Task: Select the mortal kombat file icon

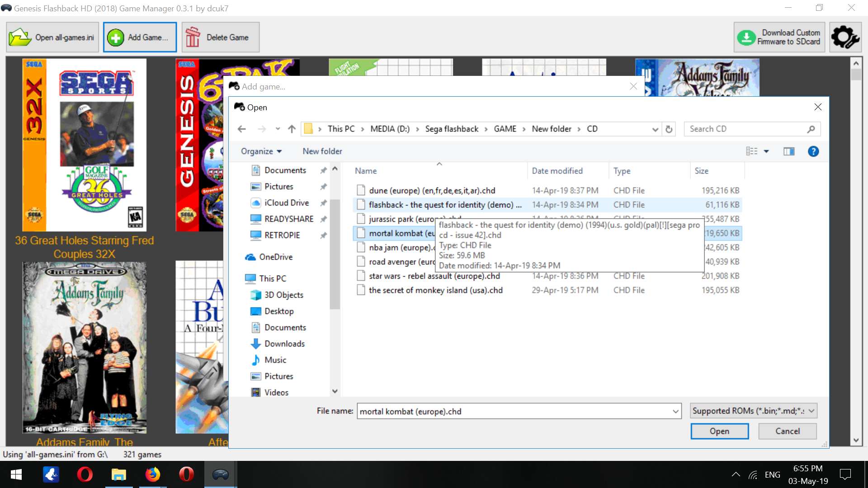Action: coord(361,233)
